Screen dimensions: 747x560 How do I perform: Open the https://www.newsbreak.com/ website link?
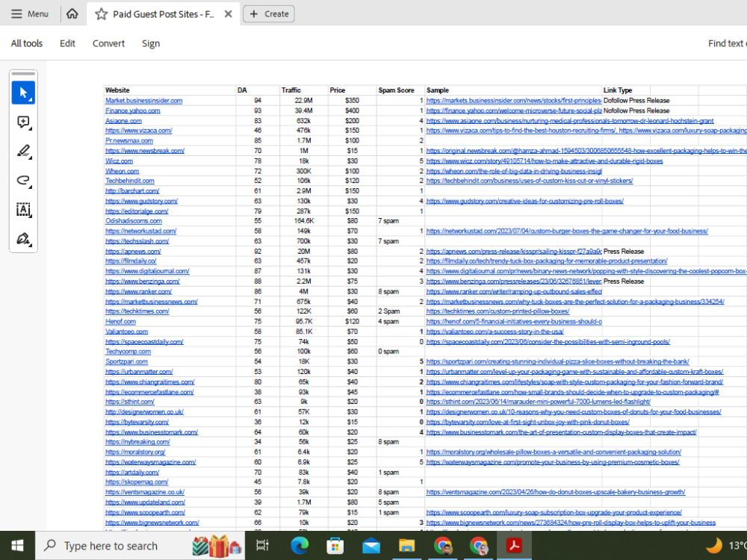tap(145, 151)
